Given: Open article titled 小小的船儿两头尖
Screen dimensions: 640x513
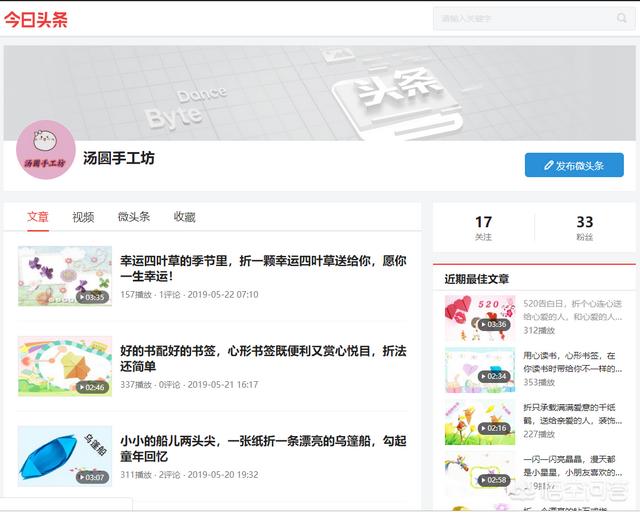Looking at the screenshot, I should coord(263,448).
